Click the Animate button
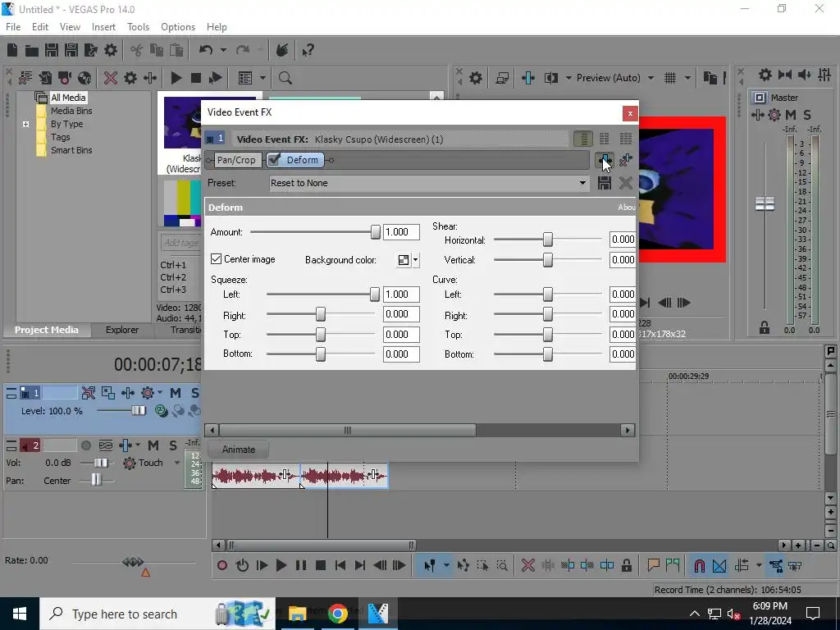840x630 pixels. [239, 450]
